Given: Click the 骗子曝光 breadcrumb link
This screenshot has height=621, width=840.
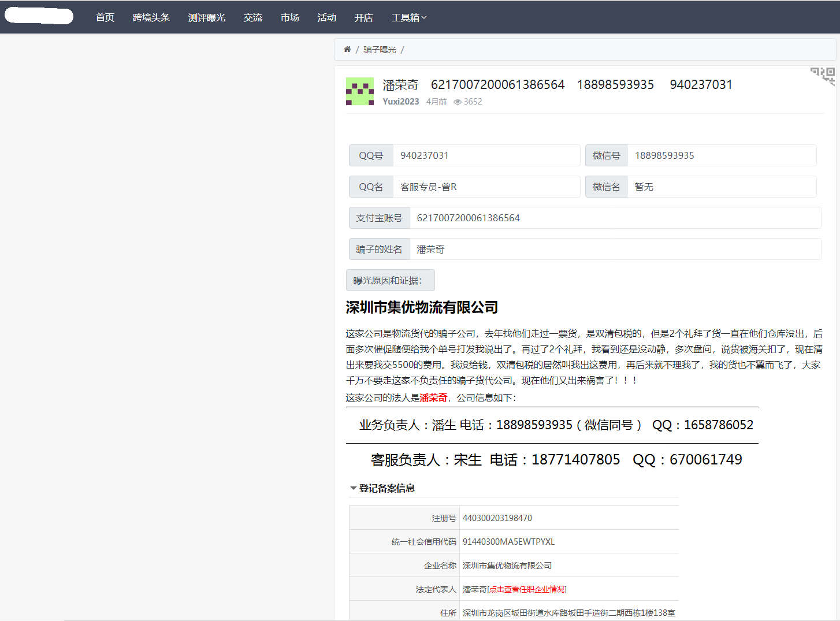Looking at the screenshot, I should (378, 49).
